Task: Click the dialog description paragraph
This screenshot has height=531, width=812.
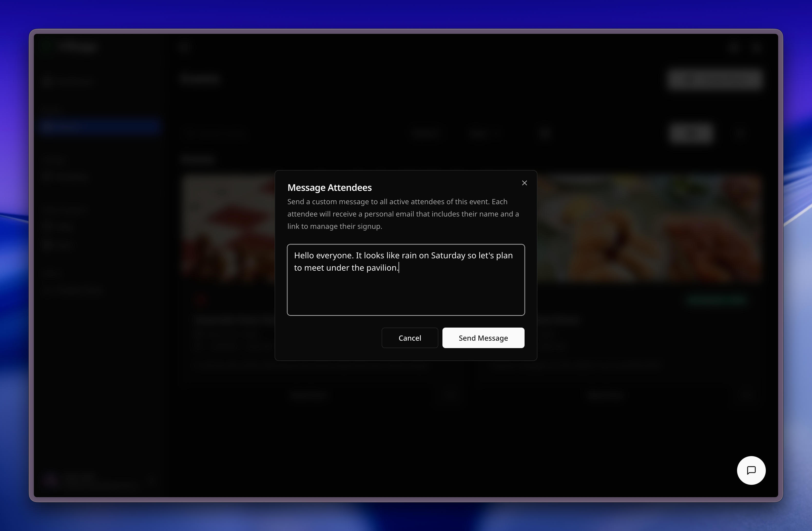Action: (x=403, y=214)
